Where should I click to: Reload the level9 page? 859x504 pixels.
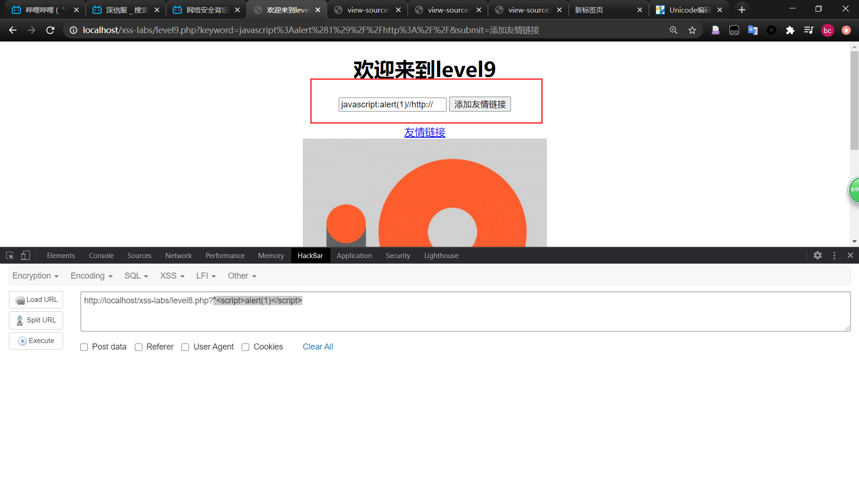click(50, 30)
